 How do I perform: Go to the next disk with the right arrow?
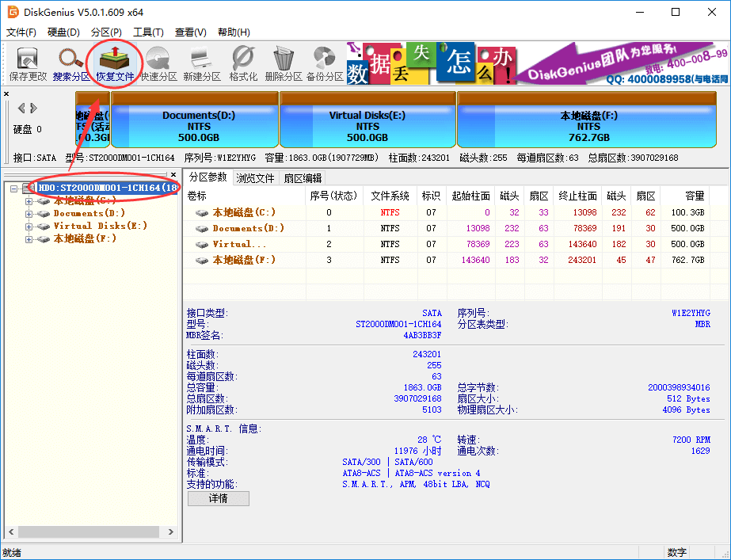click(x=33, y=109)
